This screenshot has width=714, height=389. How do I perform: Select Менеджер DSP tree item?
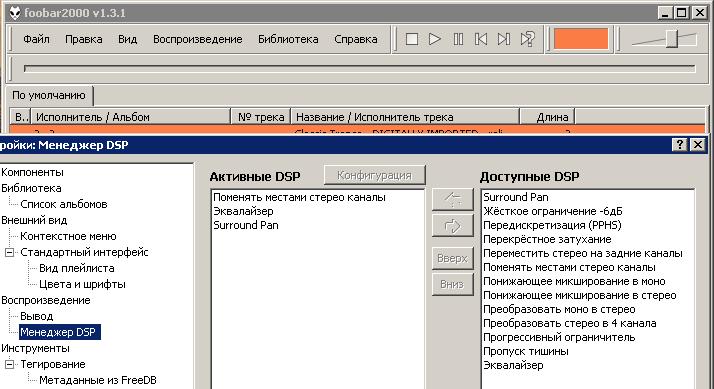[60, 332]
